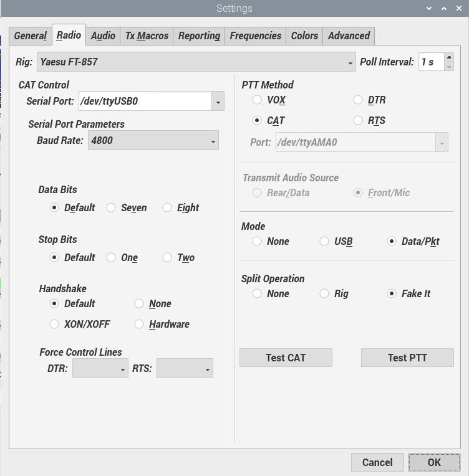Click OK to save settings

[434, 462]
